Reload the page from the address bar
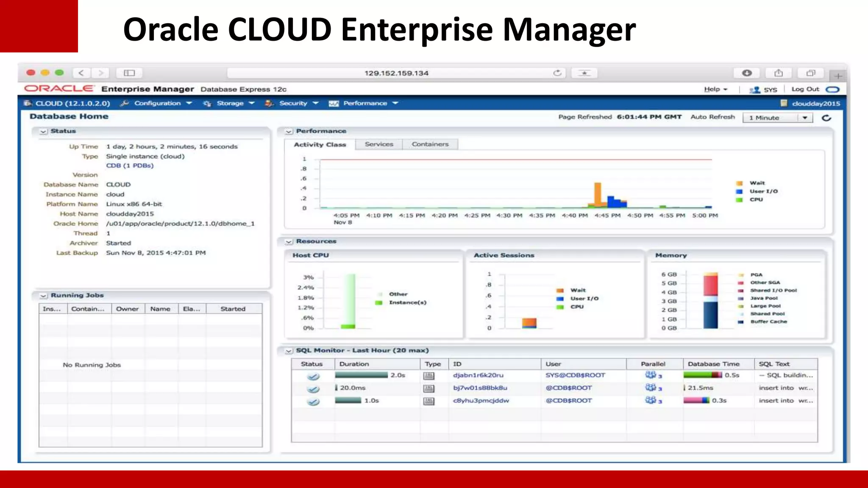Image resolution: width=868 pixels, height=488 pixels. point(557,73)
